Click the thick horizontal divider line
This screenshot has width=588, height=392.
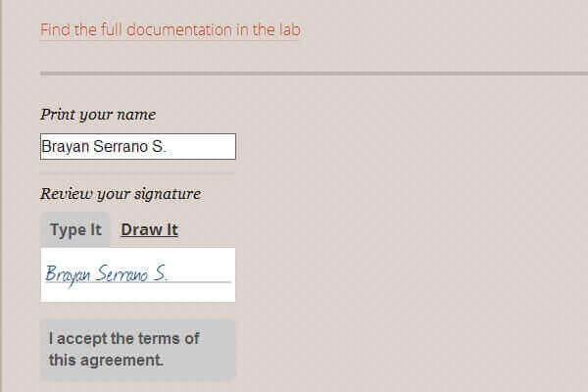314,73
